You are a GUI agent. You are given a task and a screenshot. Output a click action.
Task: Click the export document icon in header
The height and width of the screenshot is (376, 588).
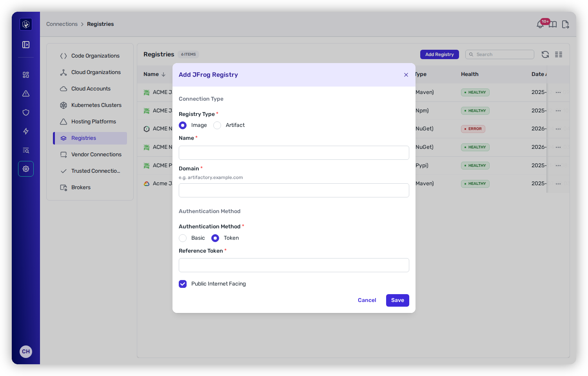pos(565,24)
